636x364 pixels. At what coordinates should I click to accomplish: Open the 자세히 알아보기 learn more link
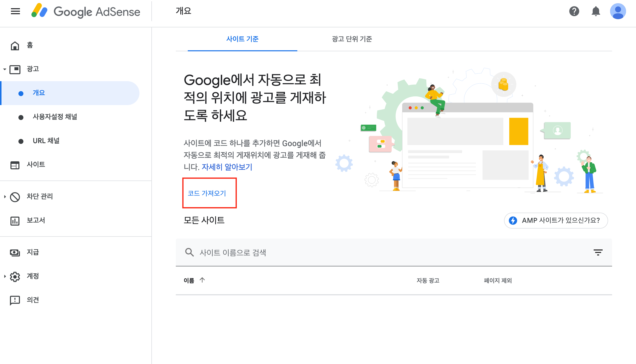pos(227,167)
